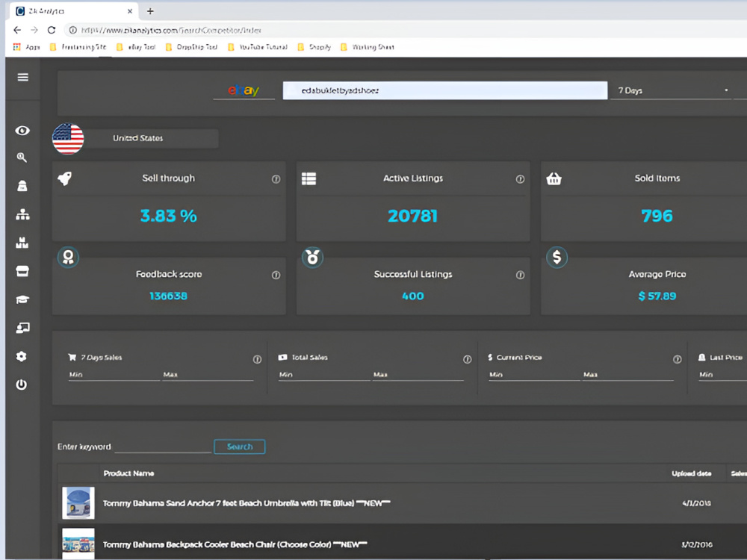Click the 7 Days Sales Min field
Viewport: 747px width, 560px height.
click(114, 375)
